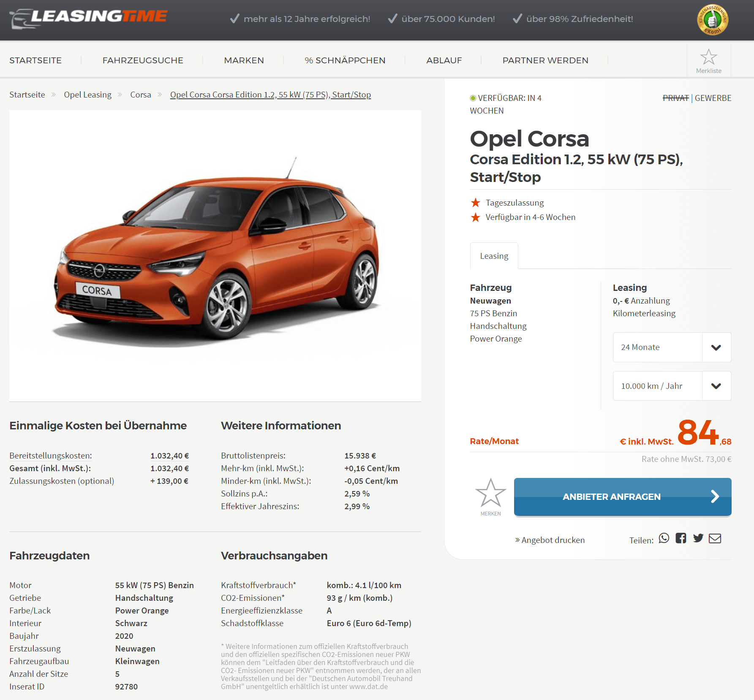Screen dimensions: 754x700
Task: Click the CO2-Emissionen value 93 g / km
Action: point(359,598)
